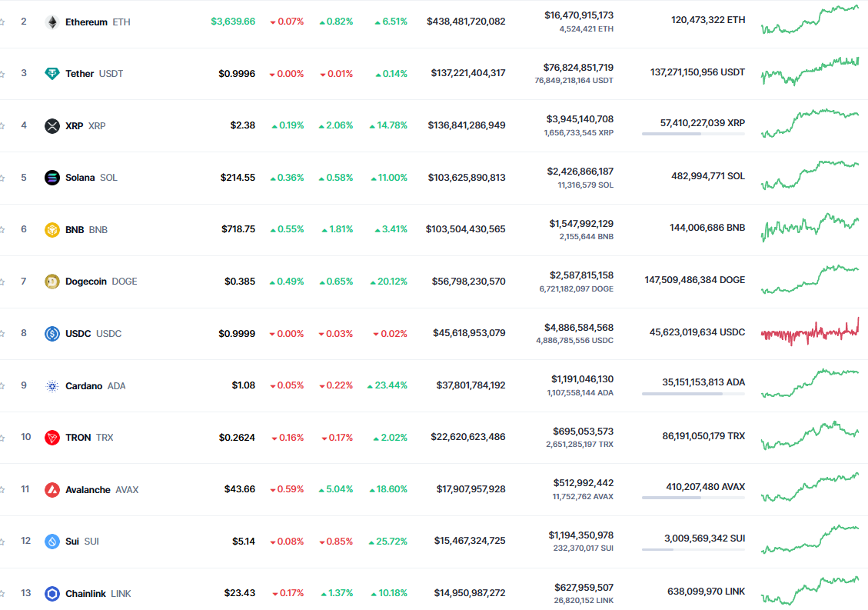Screen dimensions: 868x610
Task: Click the XRP coin logo
Action: [x=52, y=125]
